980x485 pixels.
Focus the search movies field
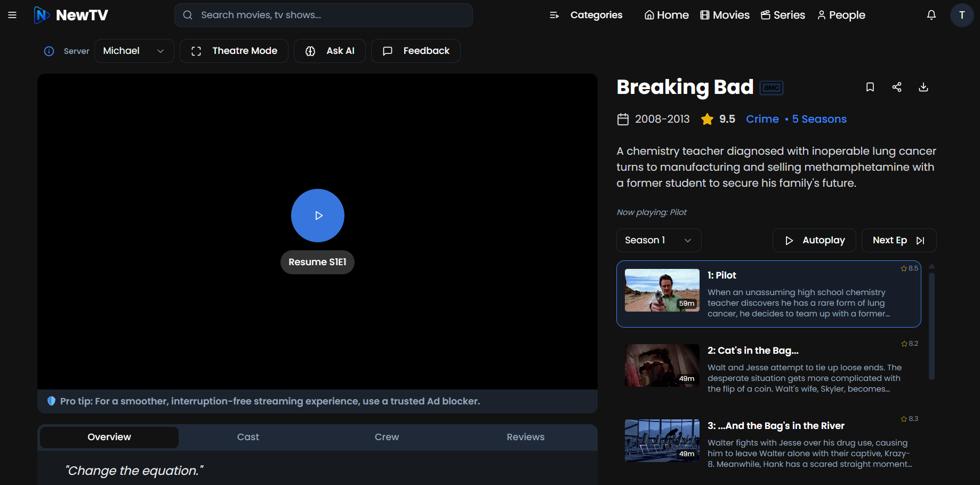[323, 15]
